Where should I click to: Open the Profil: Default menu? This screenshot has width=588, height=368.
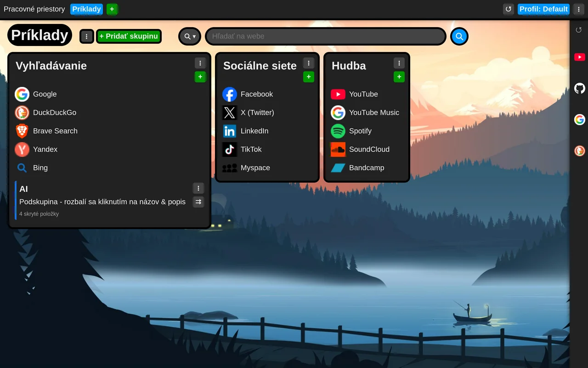pyautogui.click(x=543, y=9)
